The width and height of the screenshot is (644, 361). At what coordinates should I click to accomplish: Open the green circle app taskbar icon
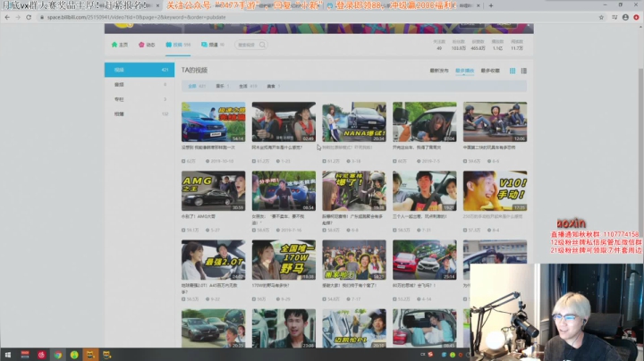(x=74, y=355)
